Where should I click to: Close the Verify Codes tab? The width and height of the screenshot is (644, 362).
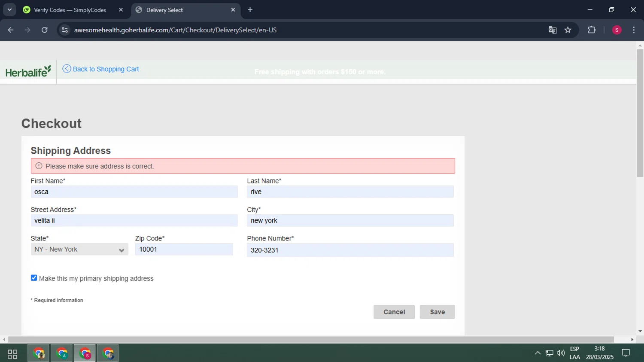point(121,10)
